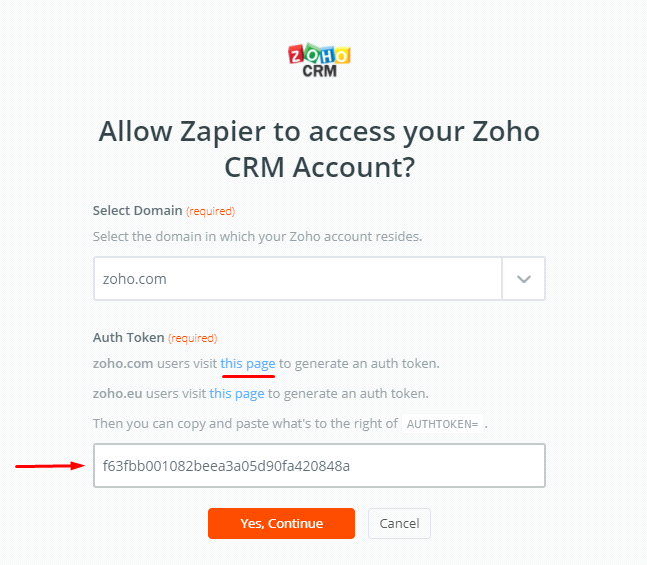Click the Zoho CRM logo
Screen dimensions: 647x565
point(319,60)
